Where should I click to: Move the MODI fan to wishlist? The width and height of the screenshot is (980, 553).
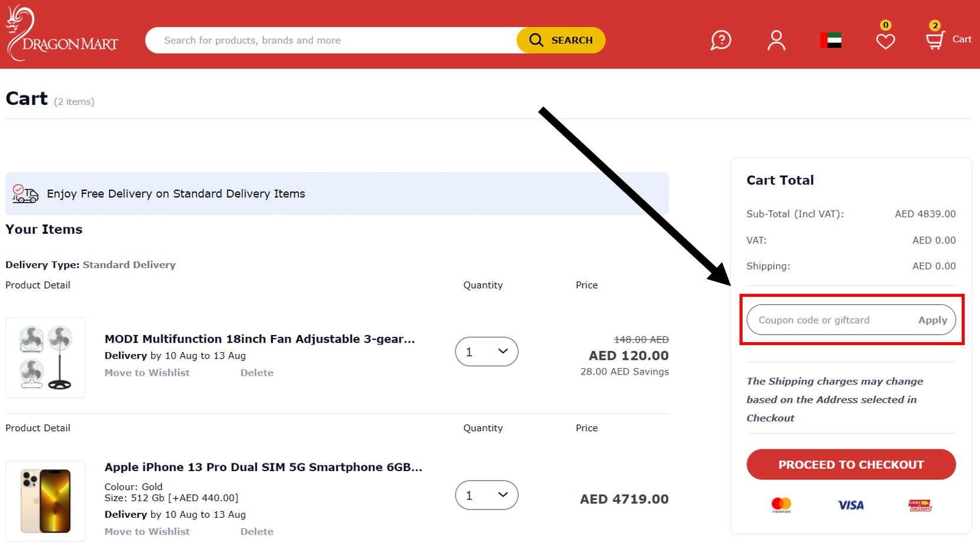(147, 372)
